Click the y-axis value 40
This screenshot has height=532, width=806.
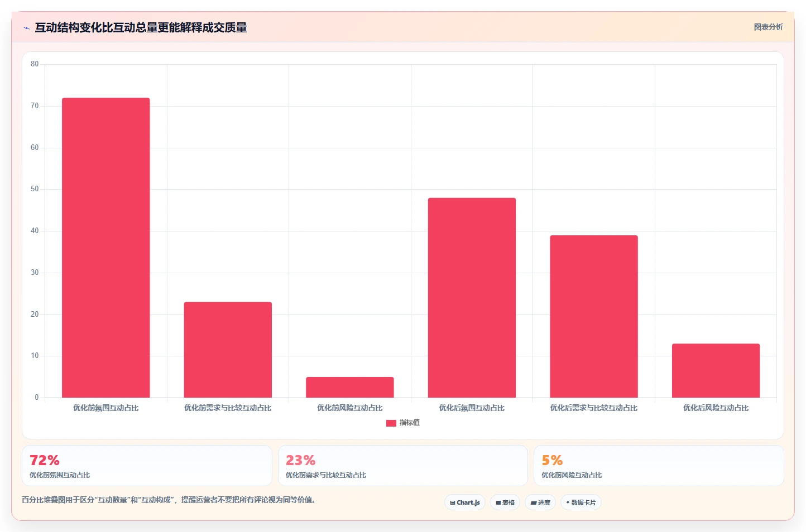tap(35, 231)
